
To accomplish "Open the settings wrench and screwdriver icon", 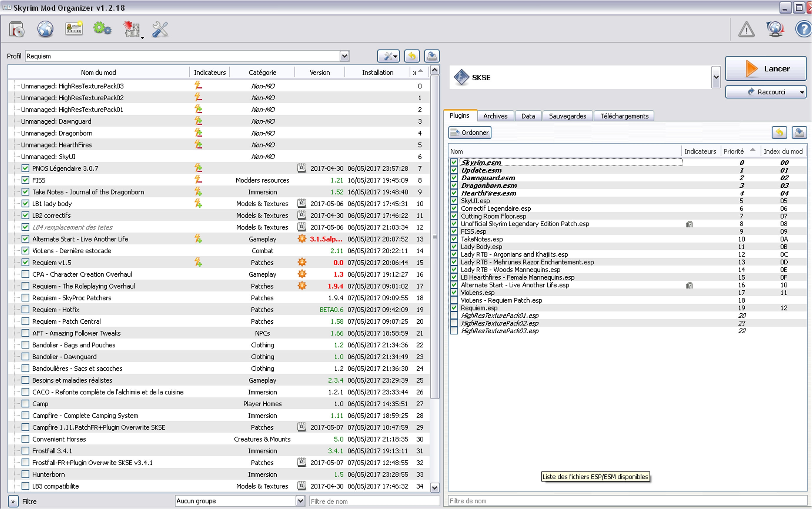I will [x=160, y=29].
